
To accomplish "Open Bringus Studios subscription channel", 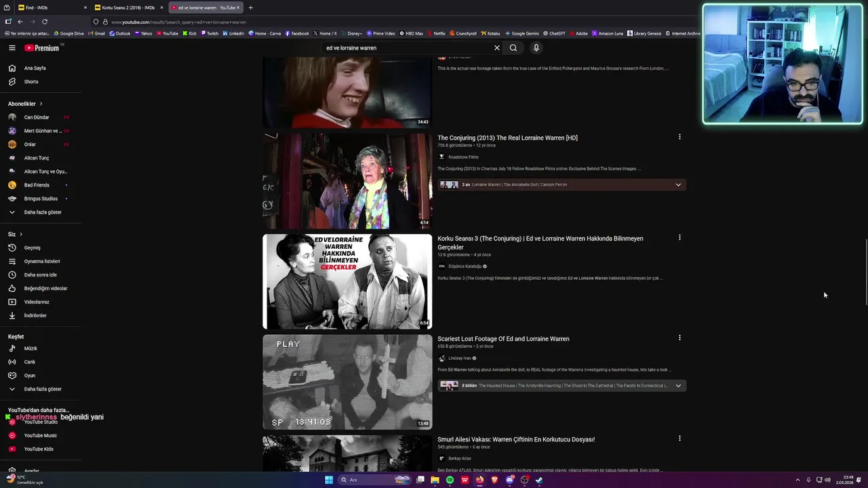I will [41, 199].
